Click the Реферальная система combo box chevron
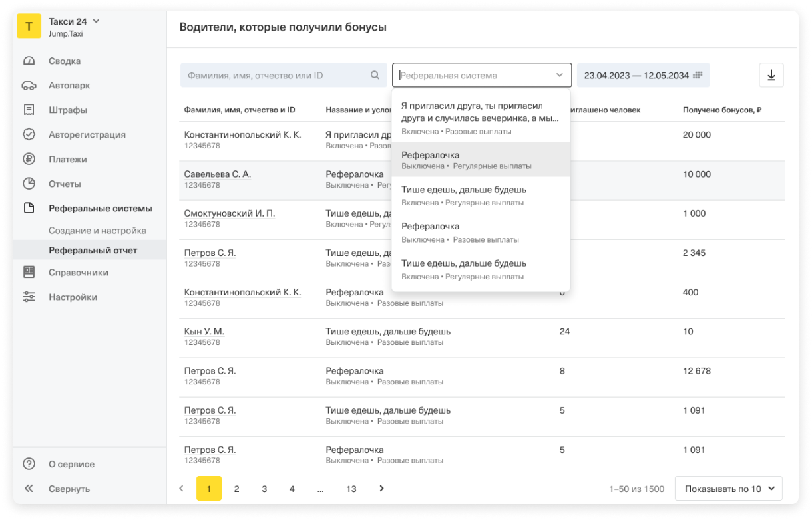The image size is (812, 520). point(559,76)
